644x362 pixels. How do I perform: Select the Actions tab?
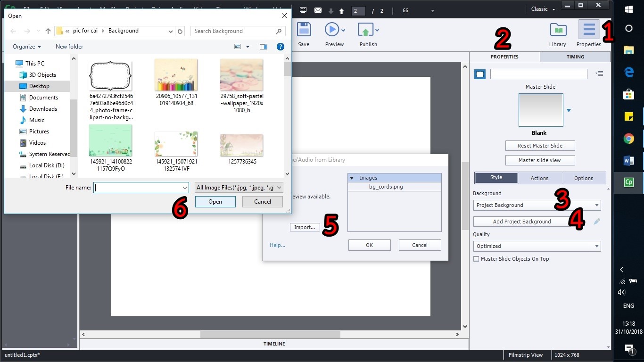click(539, 178)
